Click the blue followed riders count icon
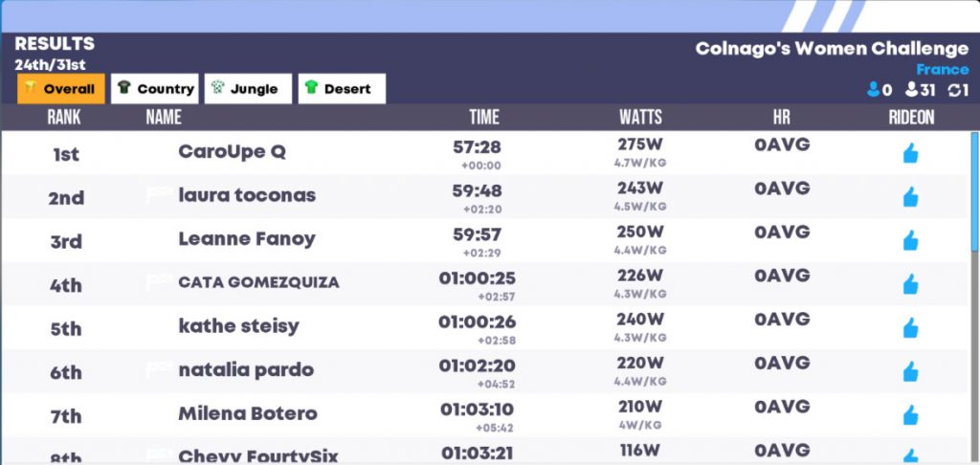Image resolution: width=980 pixels, height=465 pixels. [873, 91]
